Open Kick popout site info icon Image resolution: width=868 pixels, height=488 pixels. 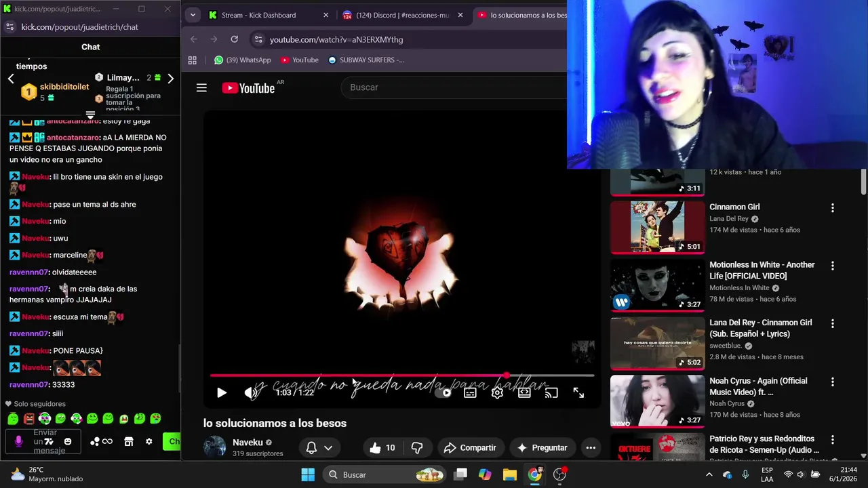click(9, 26)
